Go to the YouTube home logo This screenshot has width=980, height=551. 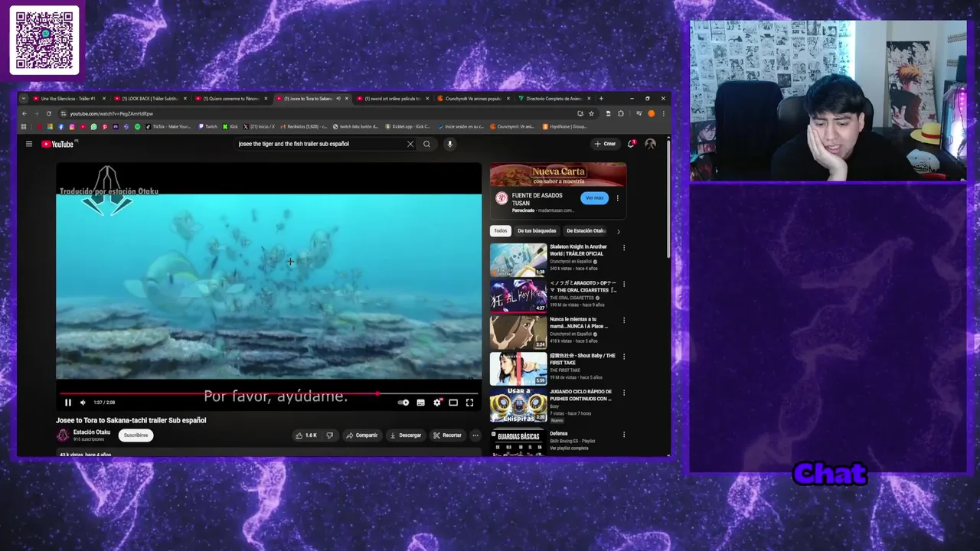click(x=58, y=144)
